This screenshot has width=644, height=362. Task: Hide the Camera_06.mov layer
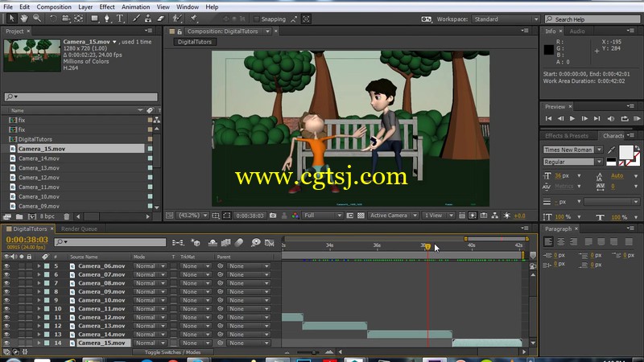coord(6,266)
